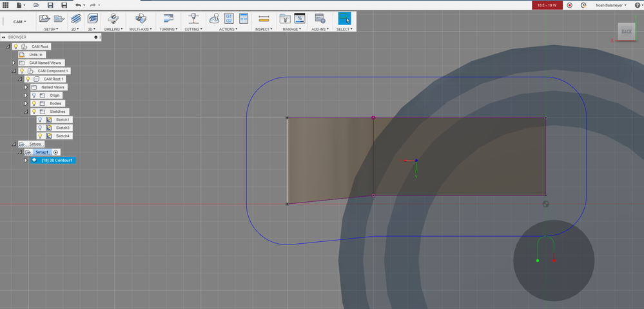644x309 pixels.
Task: Toggle Sketches folder lightbulb visibility
Action: tap(34, 112)
